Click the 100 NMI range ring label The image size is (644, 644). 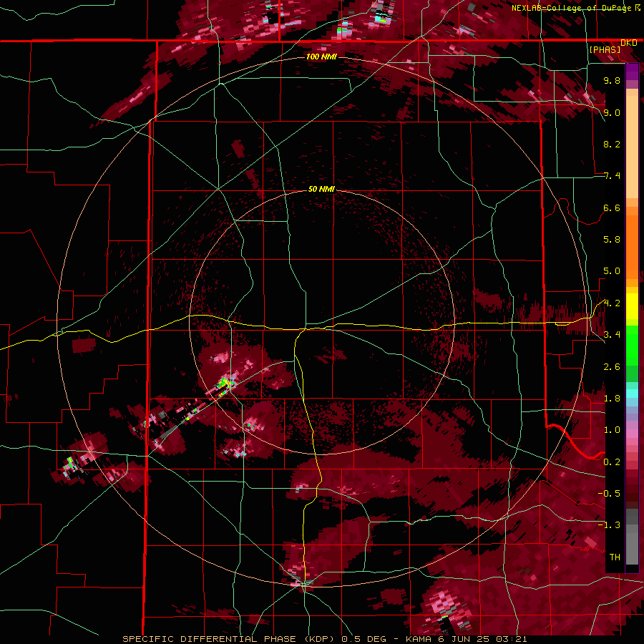[321, 57]
